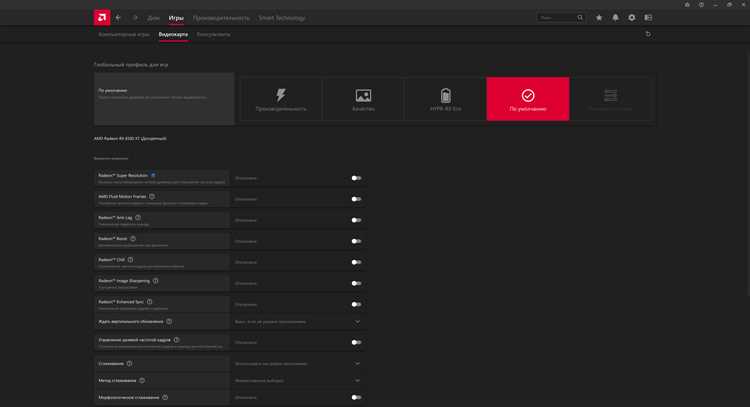
Task: Open help question icon in the title bar
Action: pyautogui.click(x=701, y=4)
